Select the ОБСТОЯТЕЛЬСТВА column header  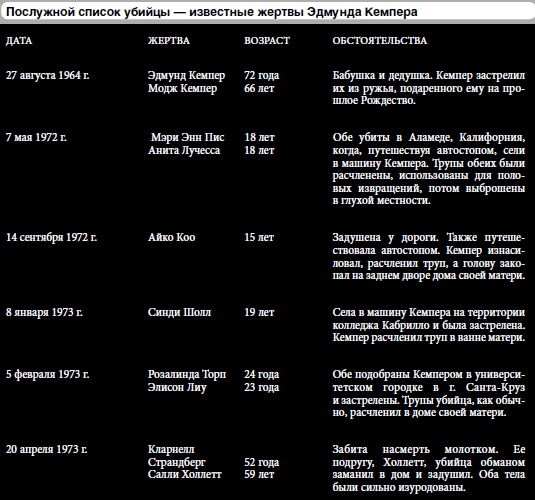380,41
